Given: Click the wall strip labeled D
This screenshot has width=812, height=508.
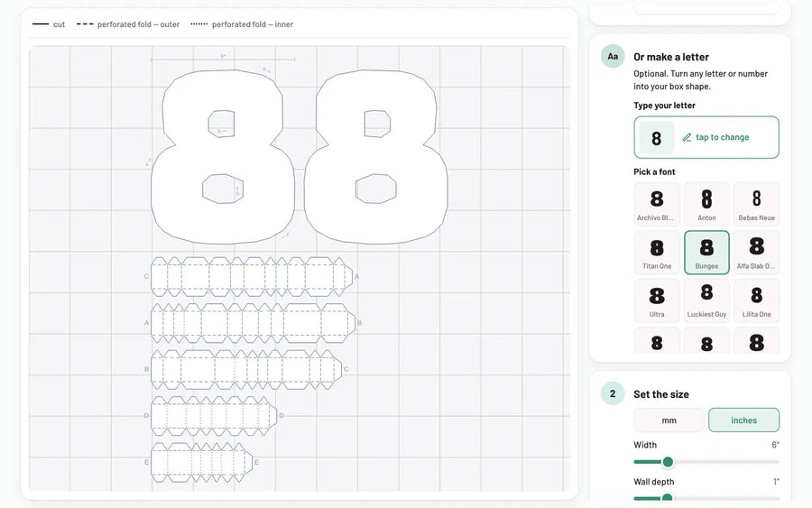Looking at the screenshot, I should pyautogui.click(x=214, y=416).
